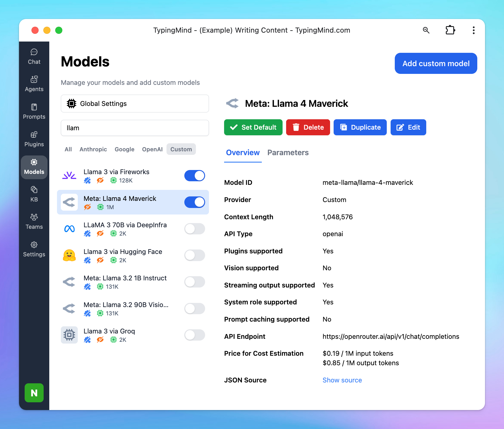Screen dimensions: 504x429
Task: Open the three-dot browser menu
Action: (x=474, y=30)
